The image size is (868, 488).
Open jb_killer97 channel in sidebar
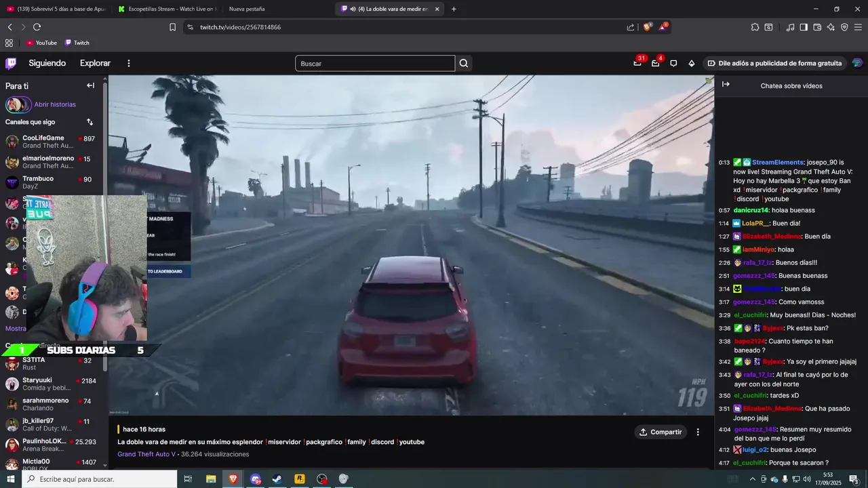[x=51, y=424]
